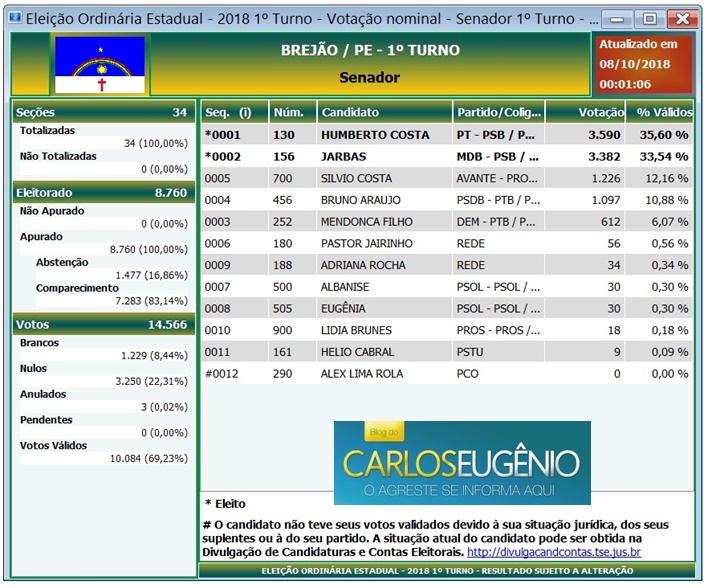This screenshot has height=588, width=709.
Task: Select the EUGÊNIA candidate row
Action: pyautogui.click(x=447, y=308)
